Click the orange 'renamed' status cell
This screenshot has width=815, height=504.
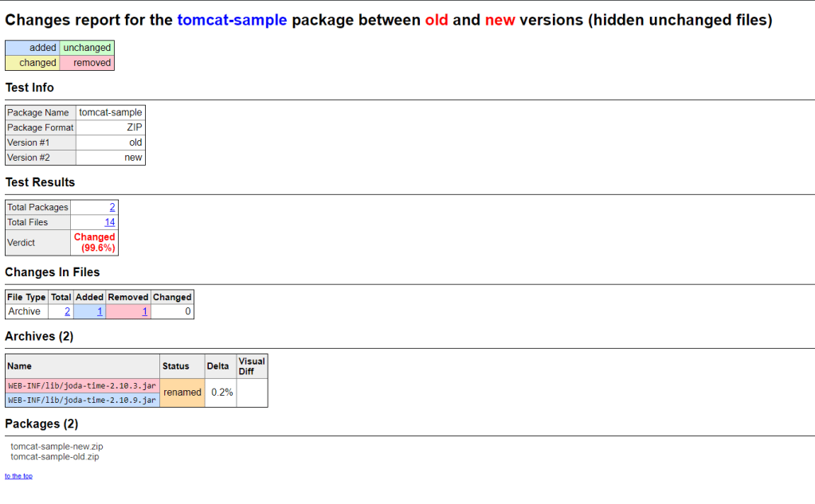182,393
